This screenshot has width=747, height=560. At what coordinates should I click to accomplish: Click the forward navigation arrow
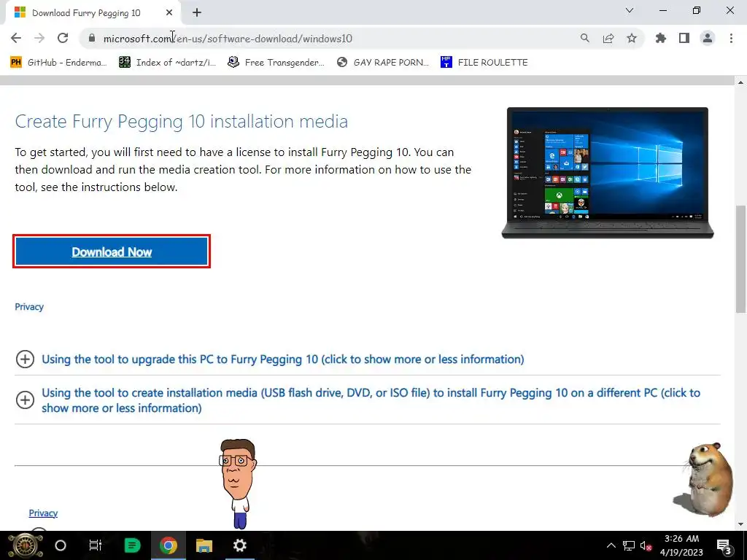tap(39, 38)
